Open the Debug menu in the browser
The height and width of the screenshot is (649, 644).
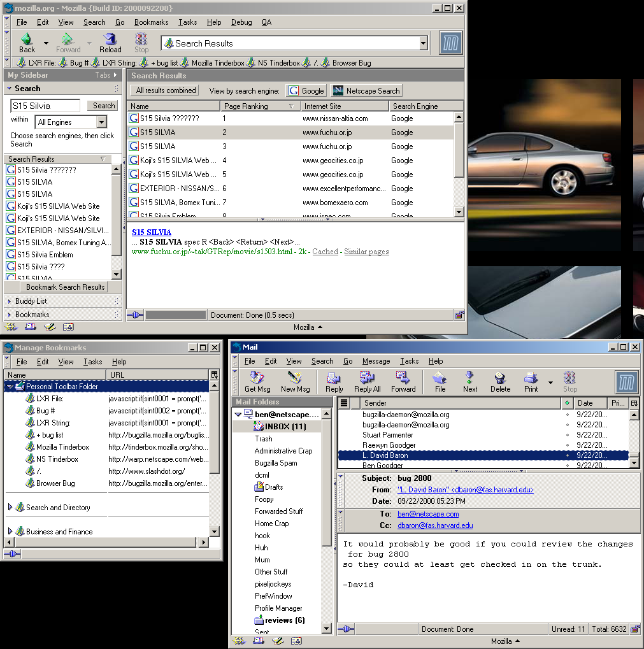tap(241, 22)
